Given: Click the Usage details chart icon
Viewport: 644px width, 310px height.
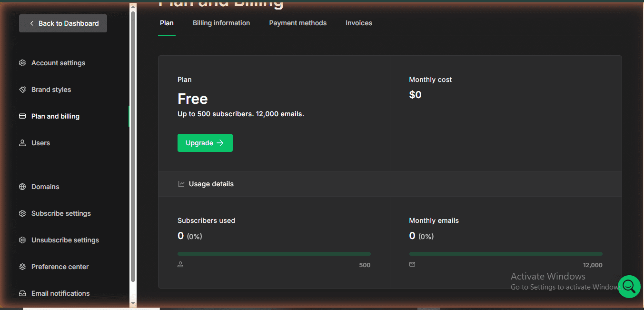Looking at the screenshot, I should point(181,184).
